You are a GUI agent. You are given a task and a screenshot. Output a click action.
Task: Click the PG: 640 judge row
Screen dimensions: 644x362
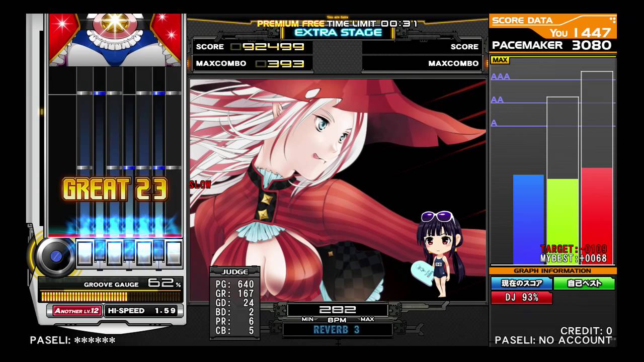[234, 285]
